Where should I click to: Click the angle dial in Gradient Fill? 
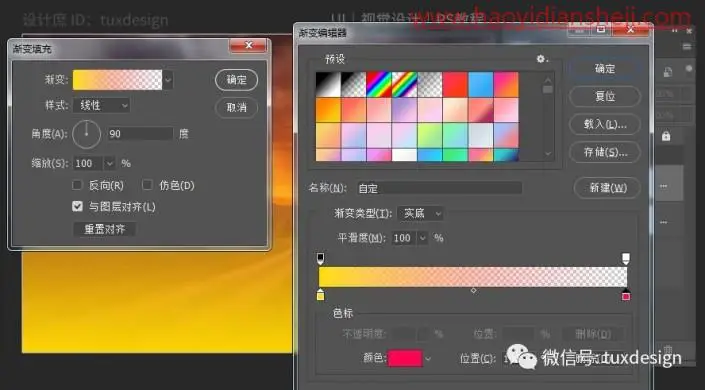coord(86,134)
